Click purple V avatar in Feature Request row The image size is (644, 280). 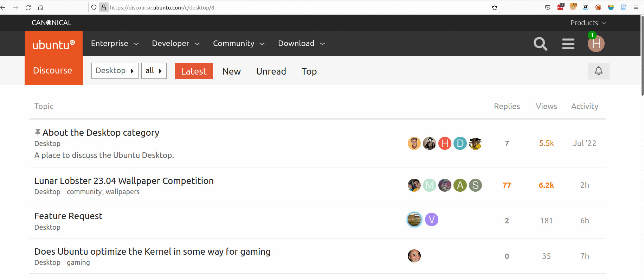[432, 219]
